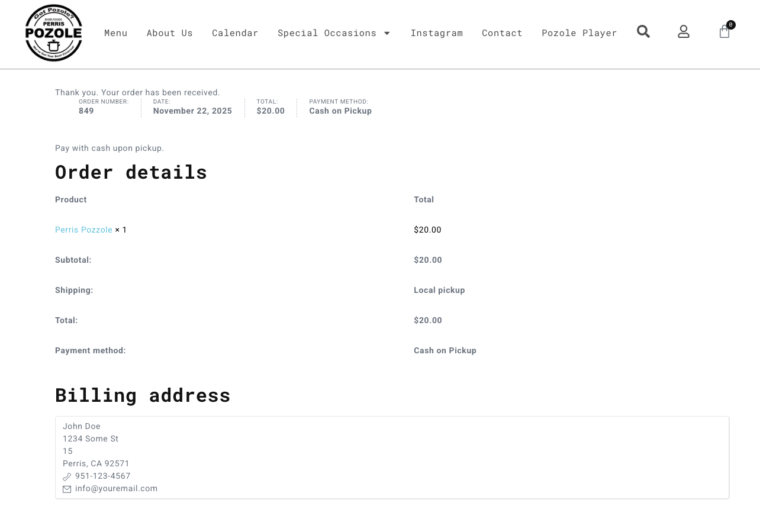The image size is (760, 532).
Task: Visit the Instagram nav link
Action: (437, 33)
